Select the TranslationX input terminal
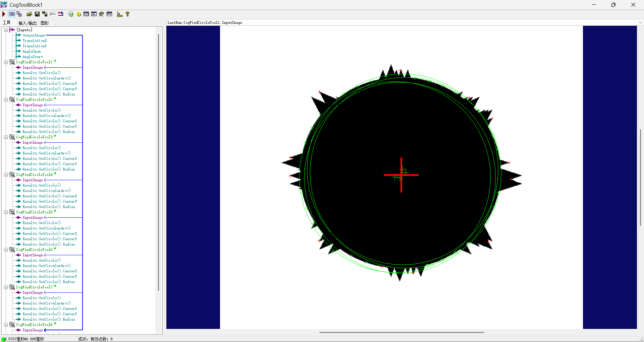644x342 pixels. (35, 41)
